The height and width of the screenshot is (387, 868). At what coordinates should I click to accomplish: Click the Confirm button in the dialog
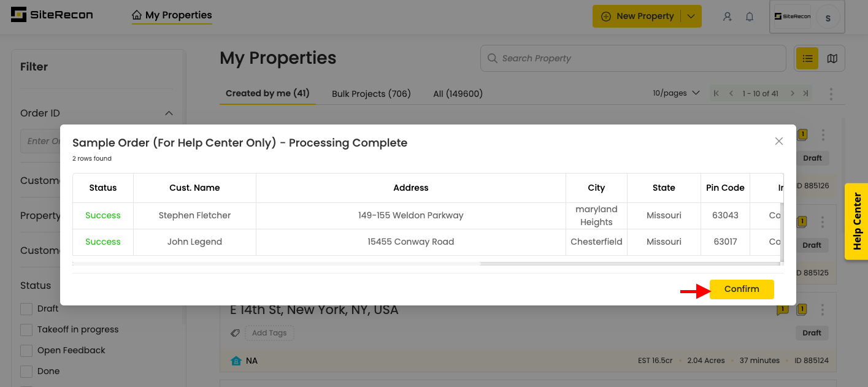[742, 289]
